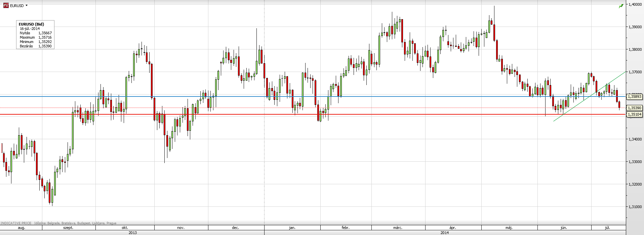Click the 'okt.' month label on time axis

(124, 228)
